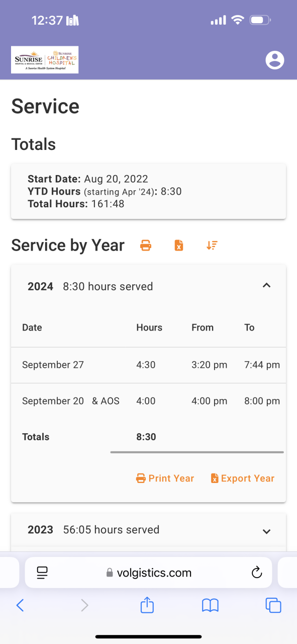The height and width of the screenshot is (644, 297).
Task: Expand the 2023 year section
Action: (267, 531)
